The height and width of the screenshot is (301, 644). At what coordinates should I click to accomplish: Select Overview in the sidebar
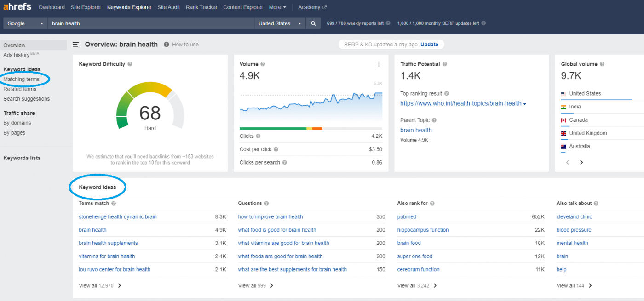pos(34,45)
